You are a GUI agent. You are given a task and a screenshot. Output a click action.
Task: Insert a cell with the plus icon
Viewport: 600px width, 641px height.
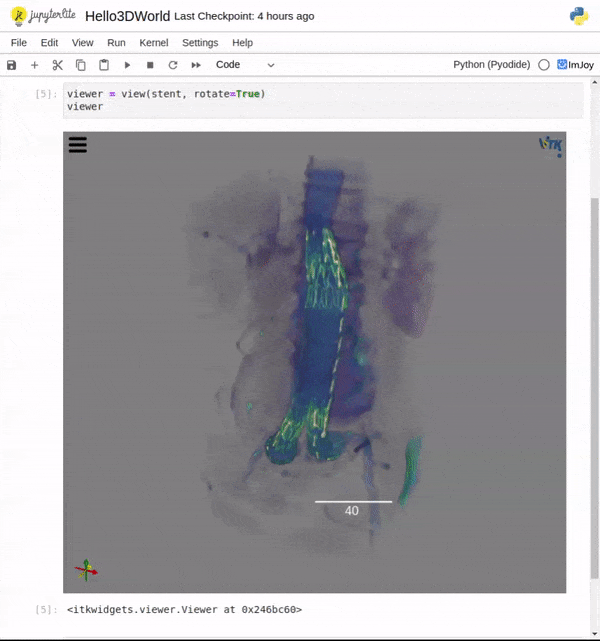point(34,65)
